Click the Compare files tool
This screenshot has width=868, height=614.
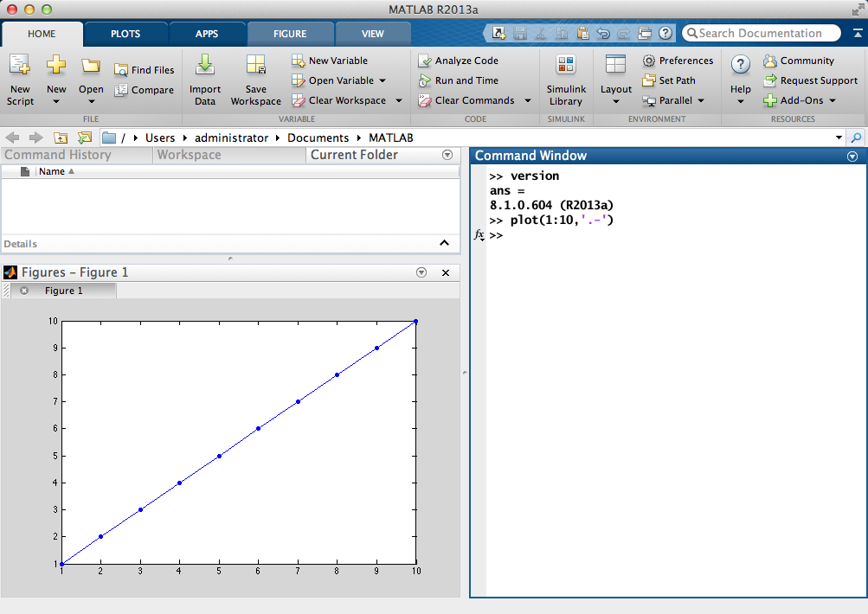click(x=145, y=90)
